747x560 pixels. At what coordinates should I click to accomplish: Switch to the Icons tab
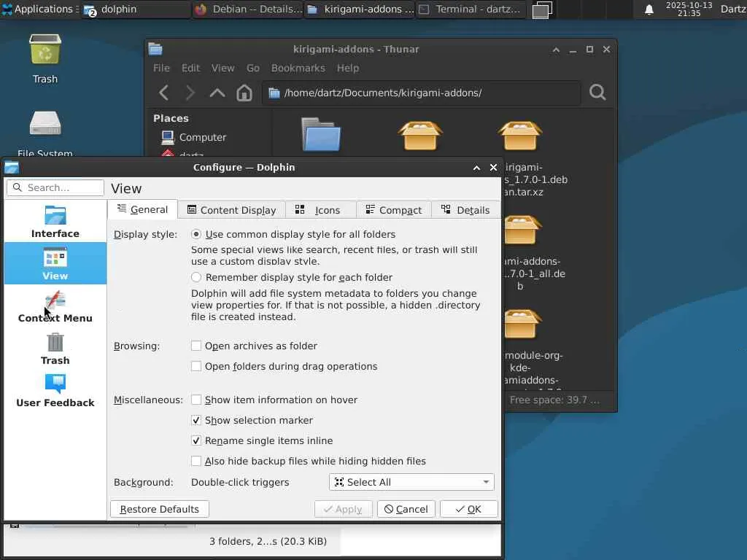click(321, 210)
